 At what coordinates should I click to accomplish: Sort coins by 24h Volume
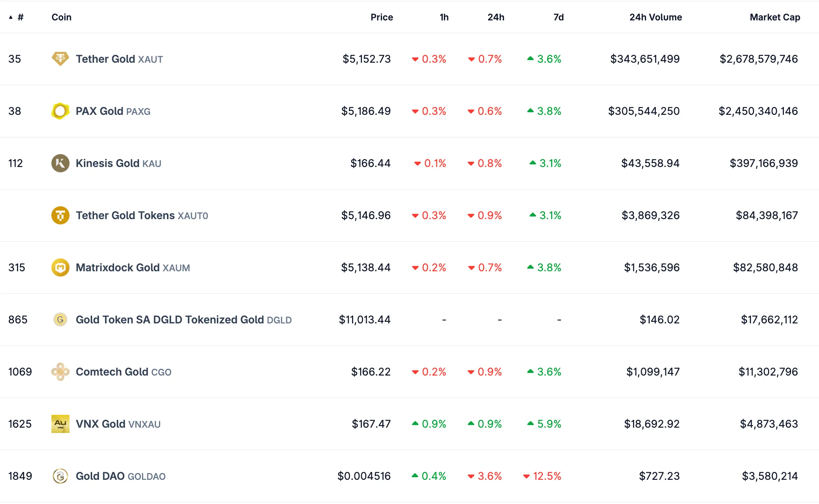[x=655, y=17]
